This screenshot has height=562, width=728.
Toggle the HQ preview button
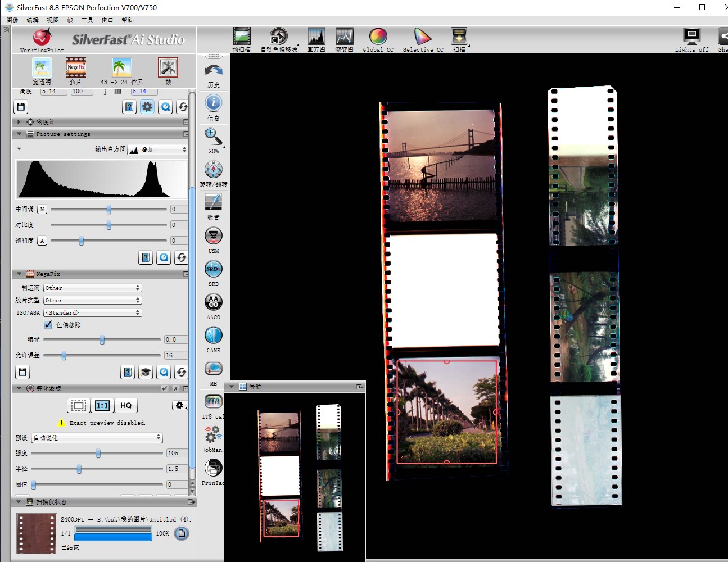click(126, 405)
